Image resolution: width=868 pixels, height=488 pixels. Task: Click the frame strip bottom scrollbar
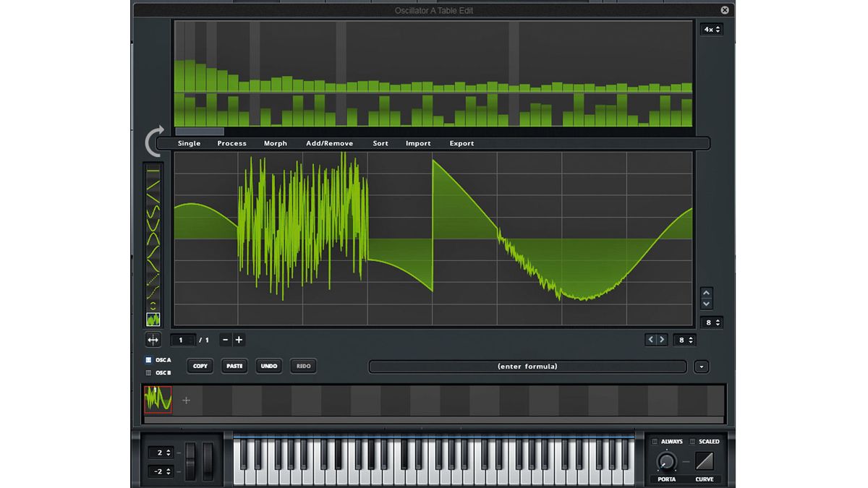[435, 419]
